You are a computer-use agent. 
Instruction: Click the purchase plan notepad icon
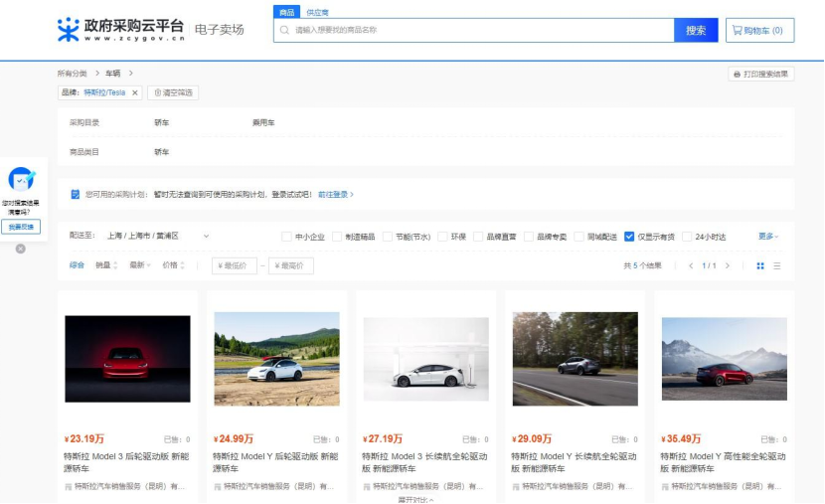76,194
